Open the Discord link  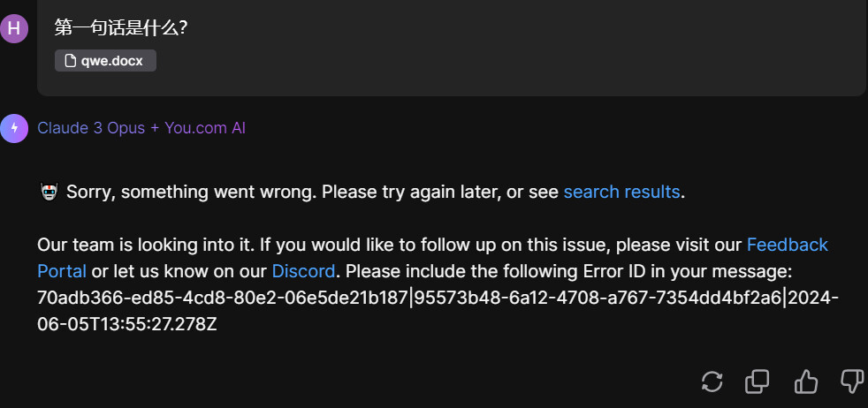point(303,270)
